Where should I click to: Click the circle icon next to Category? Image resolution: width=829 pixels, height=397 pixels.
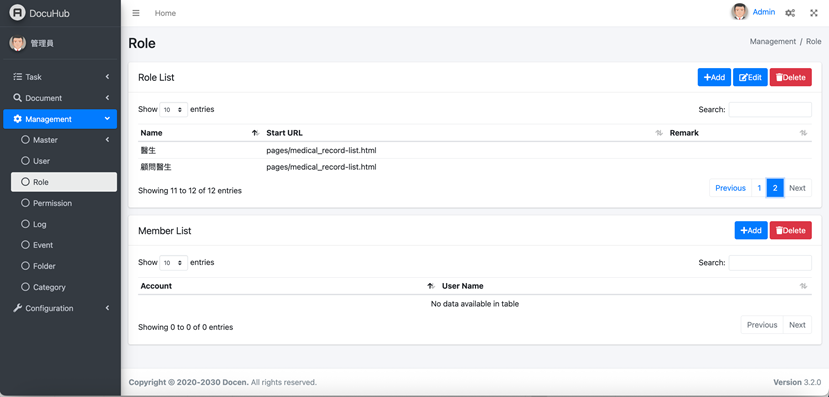point(25,287)
